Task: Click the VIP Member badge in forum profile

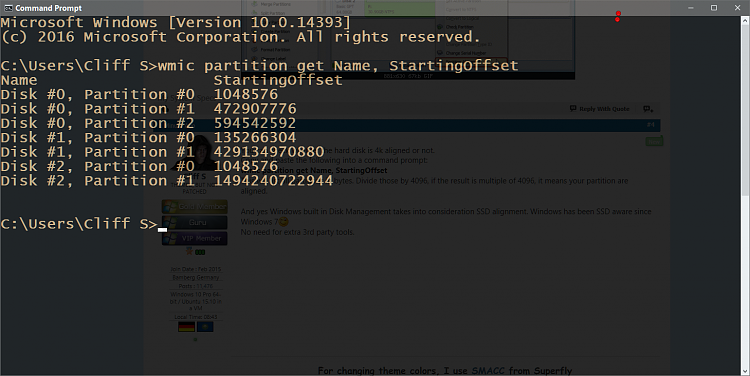Action: coord(195,238)
